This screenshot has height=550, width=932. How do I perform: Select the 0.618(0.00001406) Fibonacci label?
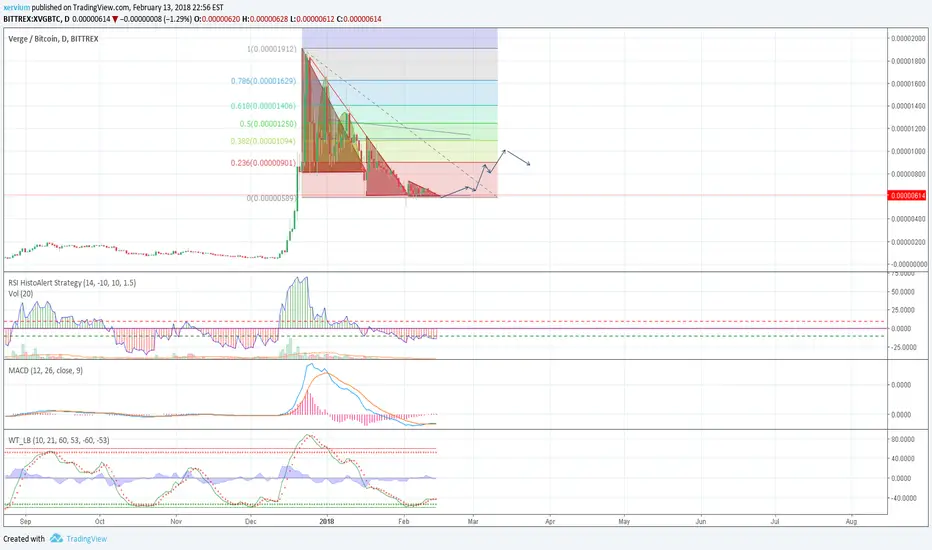(263, 106)
